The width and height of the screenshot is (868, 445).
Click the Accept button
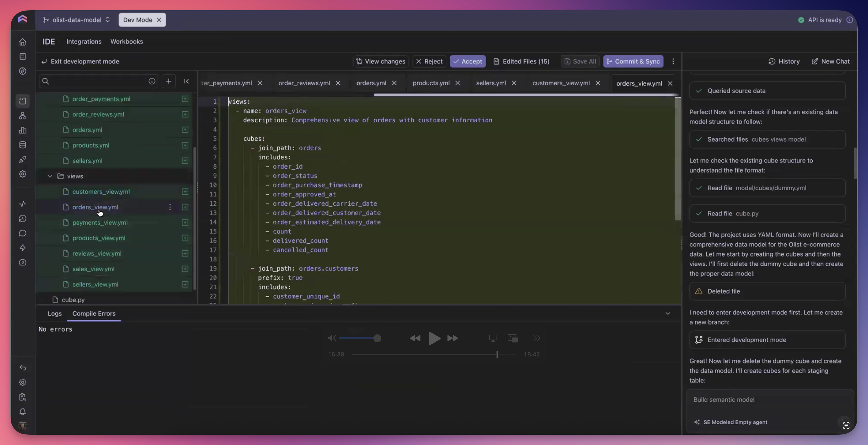pyautogui.click(x=467, y=61)
